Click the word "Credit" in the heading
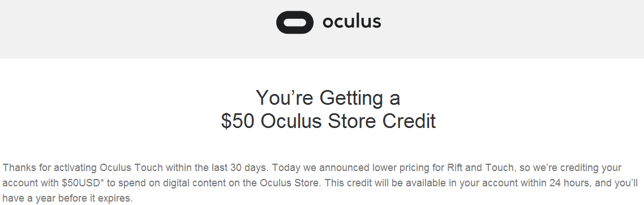The height and width of the screenshot is (205, 644). [x=409, y=121]
